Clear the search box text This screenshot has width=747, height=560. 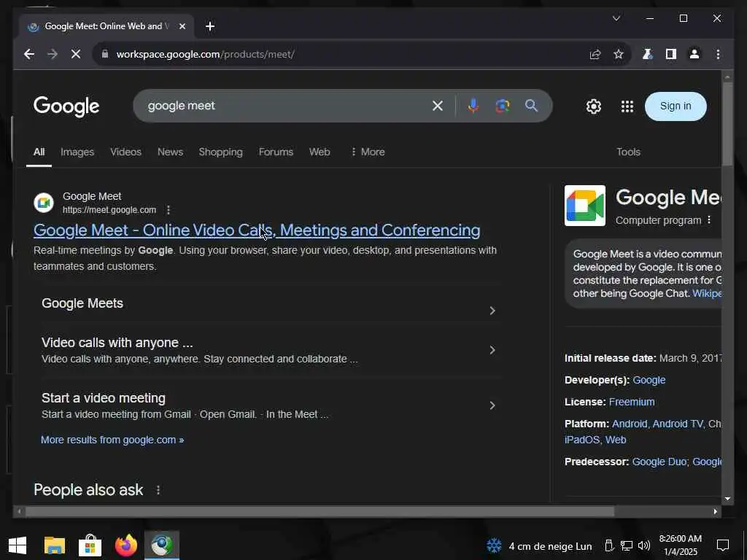tap(438, 106)
